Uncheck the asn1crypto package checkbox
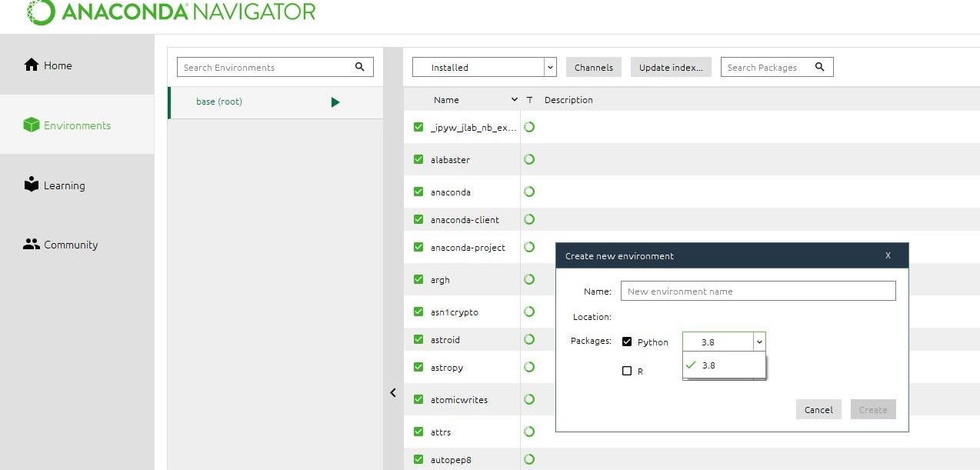This screenshot has height=470, width=980. (418, 312)
